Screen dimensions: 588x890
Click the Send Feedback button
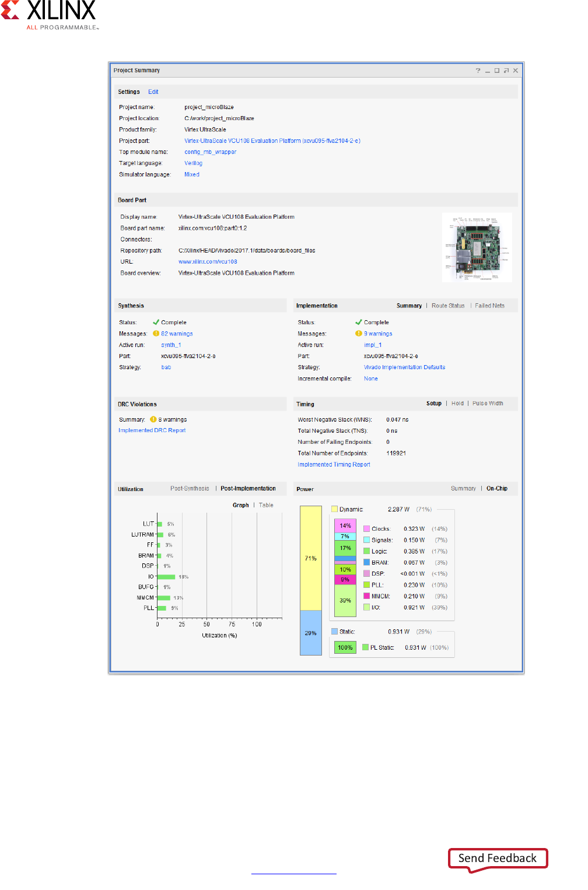pos(498,859)
